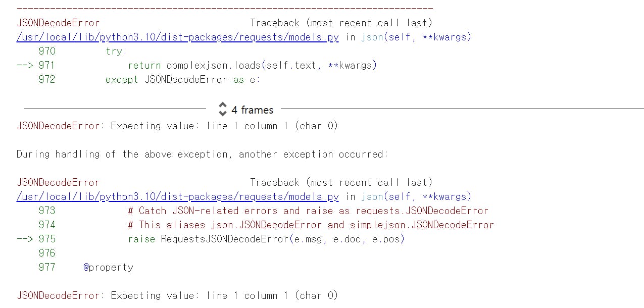644x308 pixels.
Task: Click the "return complexjson.loads(self.text, **kwargs)" code line
Action: pos(253,65)
